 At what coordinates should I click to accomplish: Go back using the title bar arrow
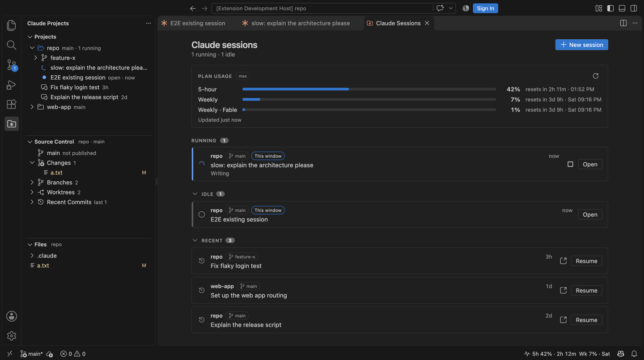point(193,8)
